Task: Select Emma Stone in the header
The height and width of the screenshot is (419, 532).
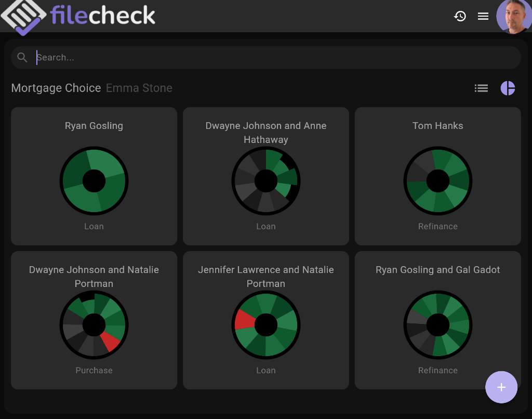Action: click(x=139, y=88)
